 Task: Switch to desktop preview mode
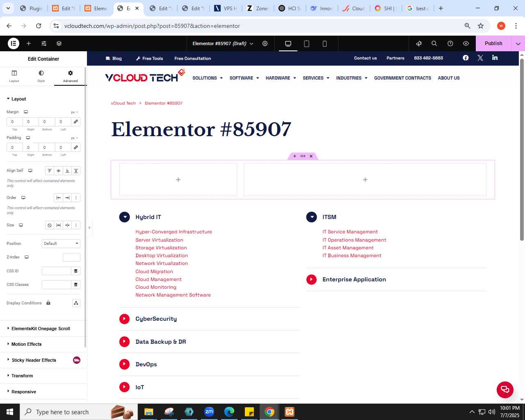[288, 43]
